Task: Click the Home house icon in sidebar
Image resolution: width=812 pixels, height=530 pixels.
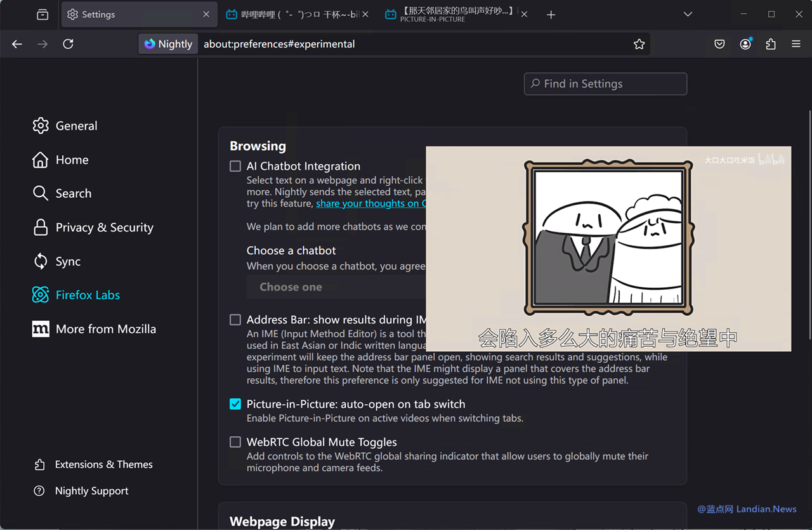Action: tap(41, 160)
